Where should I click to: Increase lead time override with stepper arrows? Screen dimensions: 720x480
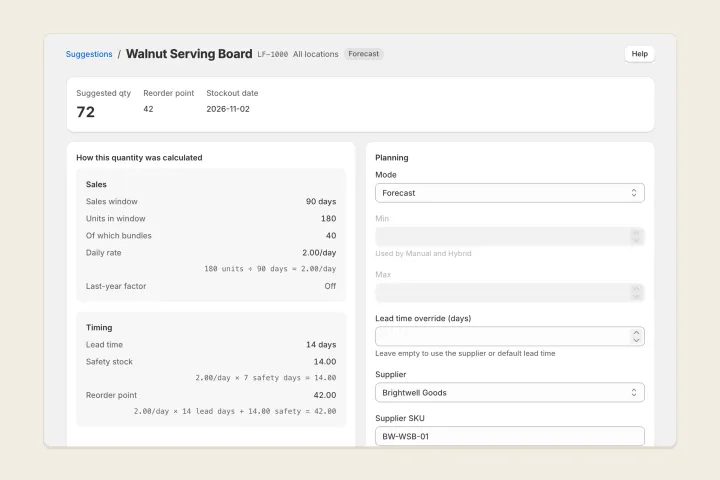tap(636, 333)
